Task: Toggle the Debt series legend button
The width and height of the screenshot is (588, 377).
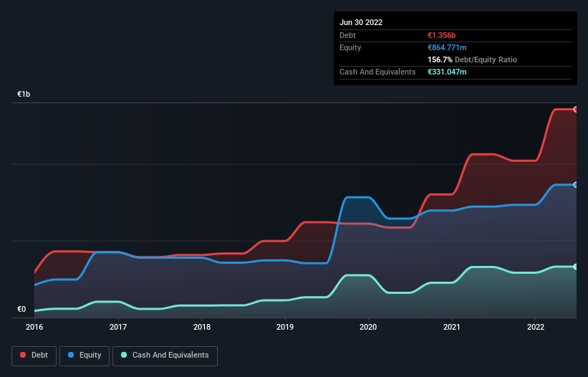Action: [x=34, y=355]
